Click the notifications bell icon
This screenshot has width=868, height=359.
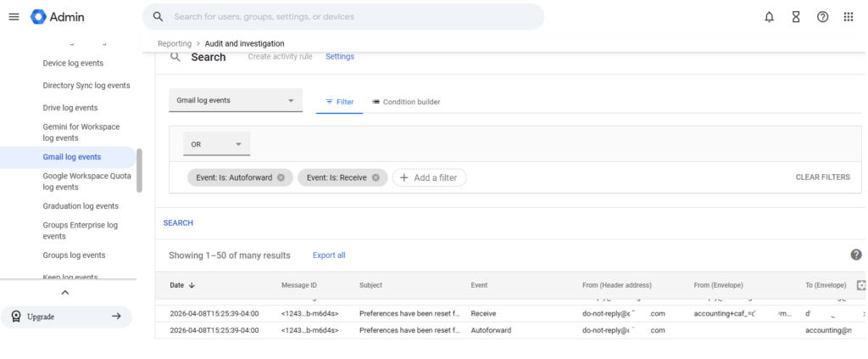(769, 17)
